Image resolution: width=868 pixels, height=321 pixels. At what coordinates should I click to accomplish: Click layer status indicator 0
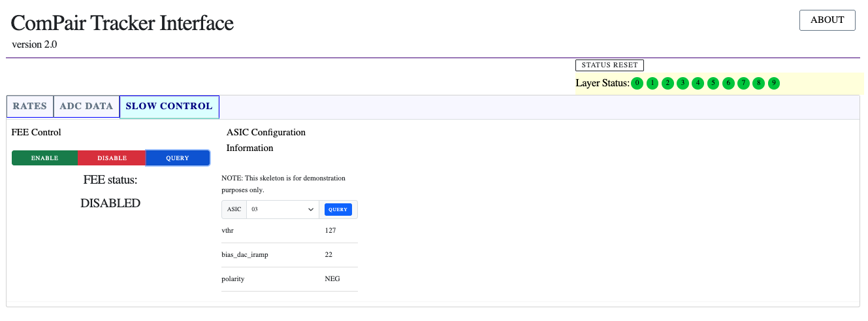click(637, 83)
